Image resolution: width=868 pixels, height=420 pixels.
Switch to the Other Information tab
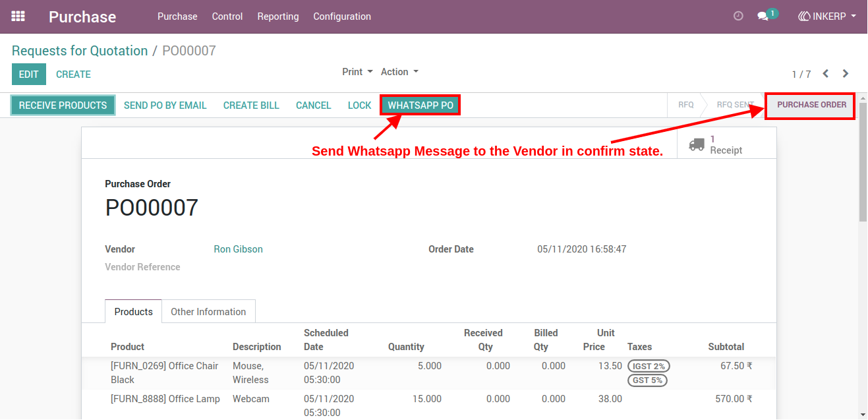click(208, 312)
